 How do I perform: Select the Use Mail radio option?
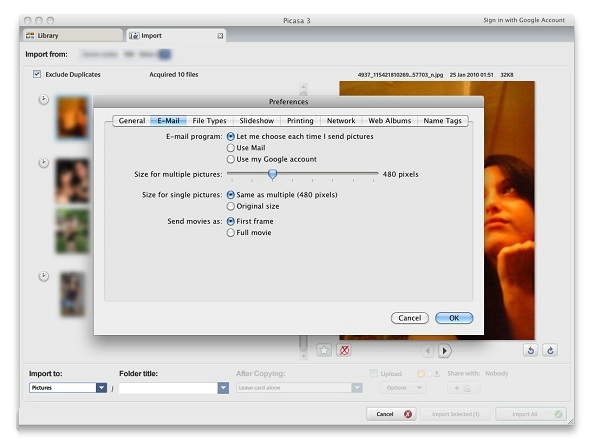(x=232, y=147)
